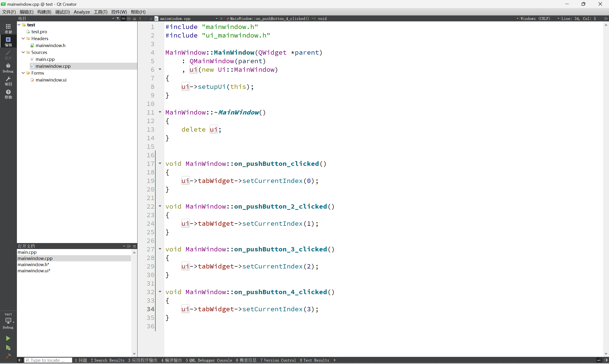Open the Analyze menu

[x=82, y=12]
